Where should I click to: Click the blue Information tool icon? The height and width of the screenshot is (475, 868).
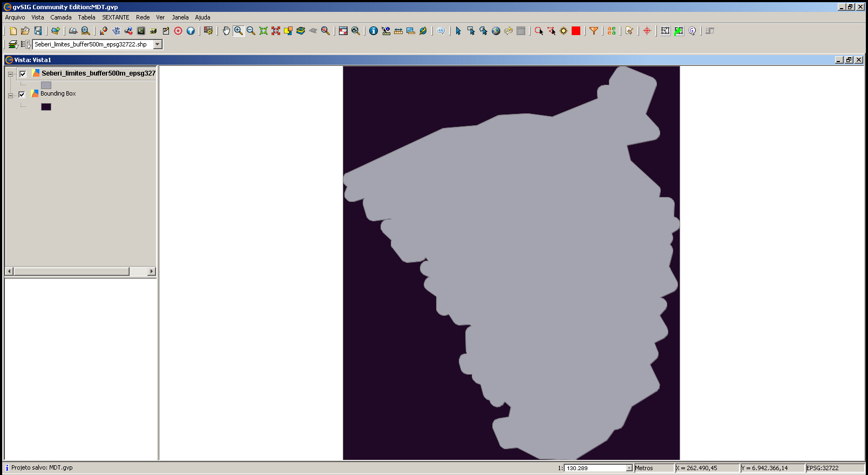point(373,31)
